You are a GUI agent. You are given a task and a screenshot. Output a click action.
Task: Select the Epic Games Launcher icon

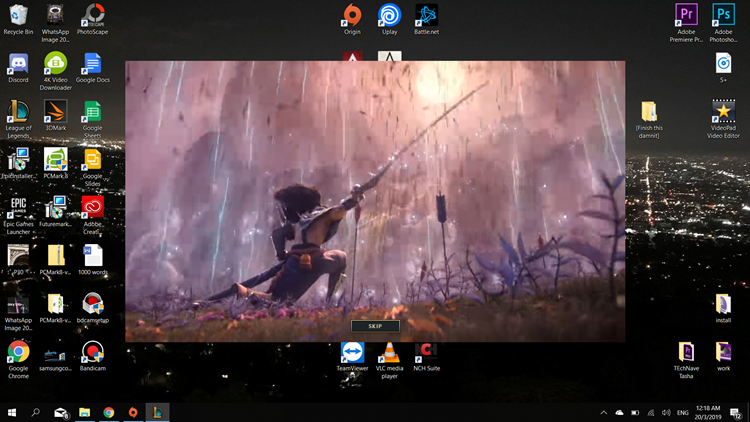point(18,215)
